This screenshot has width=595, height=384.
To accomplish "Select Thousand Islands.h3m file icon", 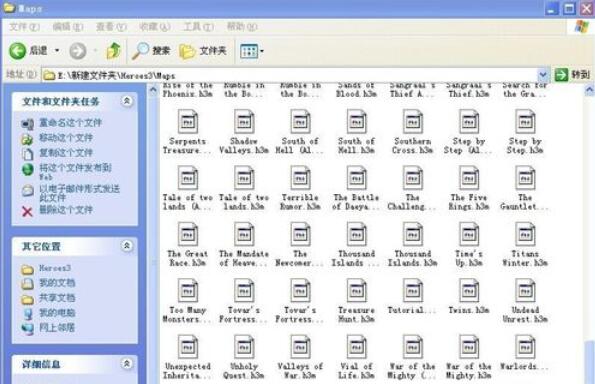I will [413, 234].
